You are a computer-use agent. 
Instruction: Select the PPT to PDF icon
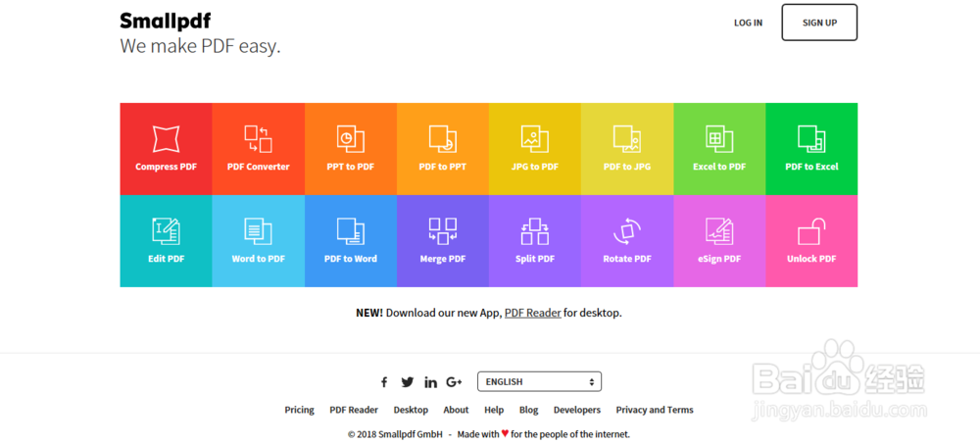click(x=351, y=139)
